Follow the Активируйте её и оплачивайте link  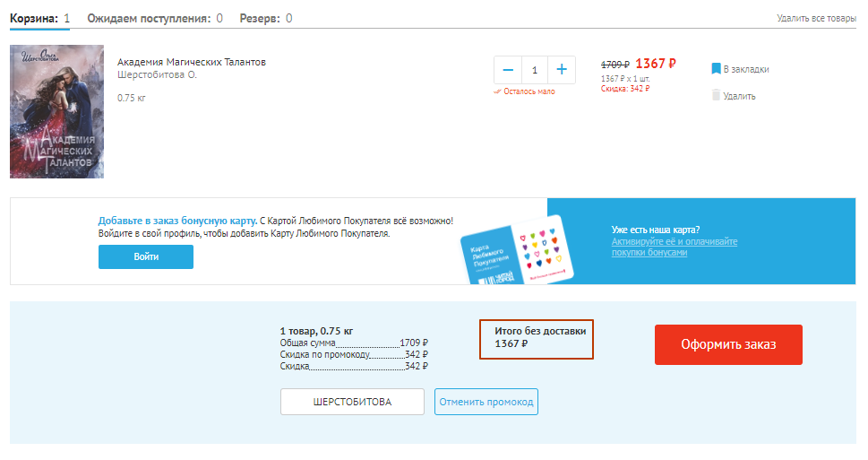coord(674,242)
